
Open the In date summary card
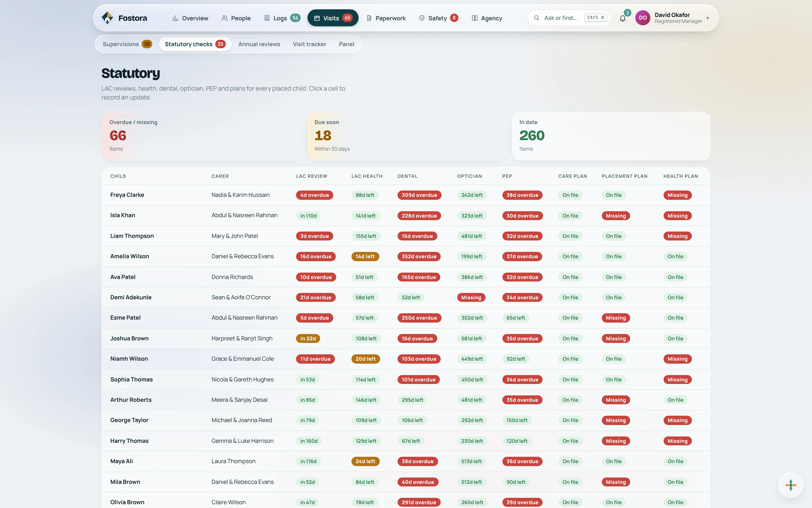pos(611,136)
